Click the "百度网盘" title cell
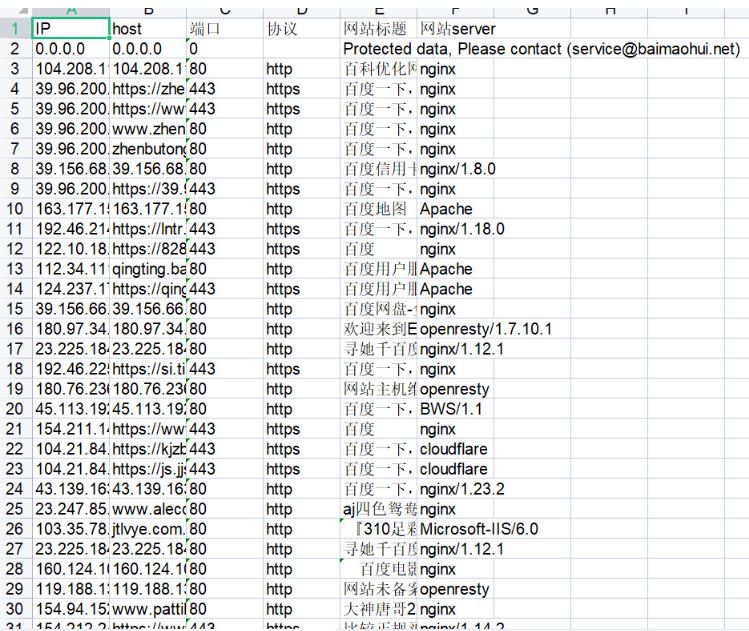 point(379,310)
